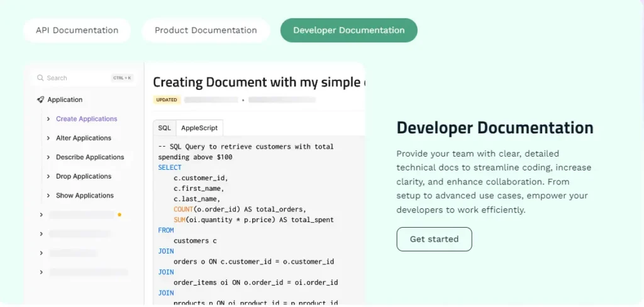Focus the Search input field
644x307 pixels.
(x=84, y=78)
